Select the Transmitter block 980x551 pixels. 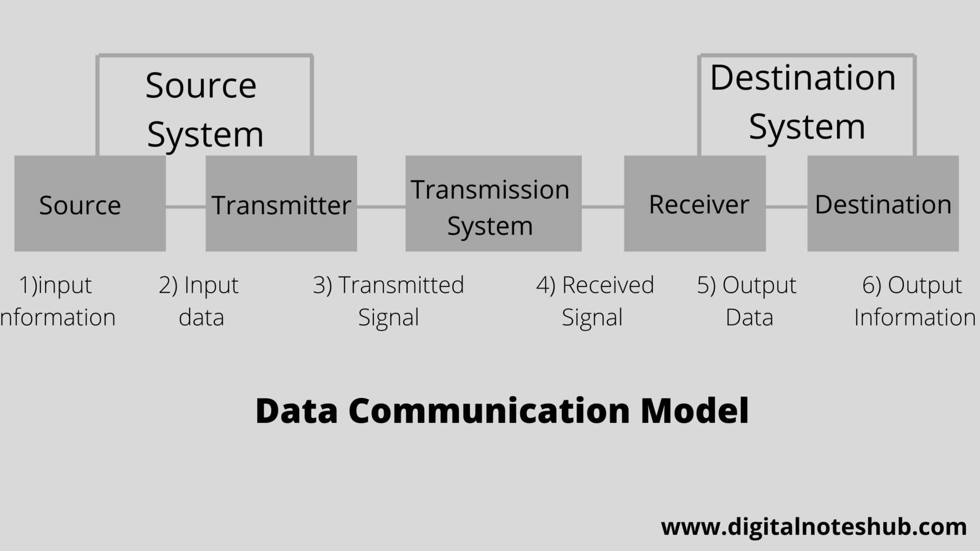(x=281, y=204)
